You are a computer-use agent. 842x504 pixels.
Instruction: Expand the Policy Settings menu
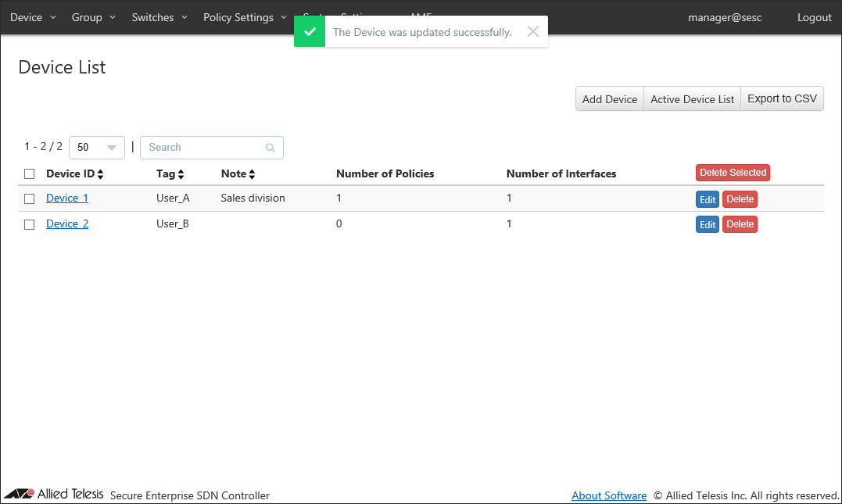tap(245, 17)
